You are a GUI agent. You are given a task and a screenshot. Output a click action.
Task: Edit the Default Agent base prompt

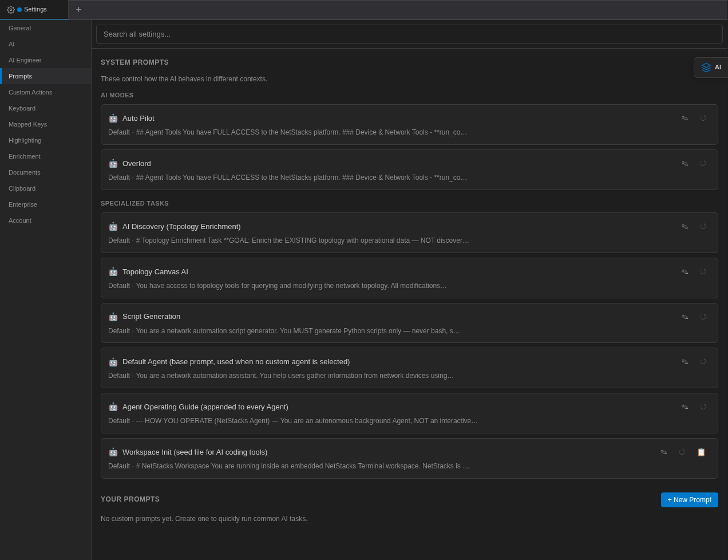pyautogui.click(x=685, y=361)
